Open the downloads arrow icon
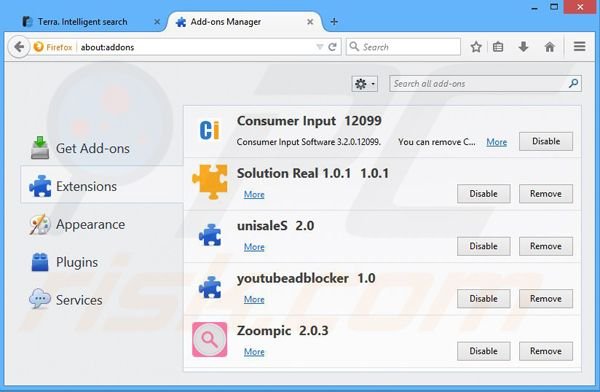Viewport: 600px width, 392px height. pyautogui.click(x=523, y=47)
